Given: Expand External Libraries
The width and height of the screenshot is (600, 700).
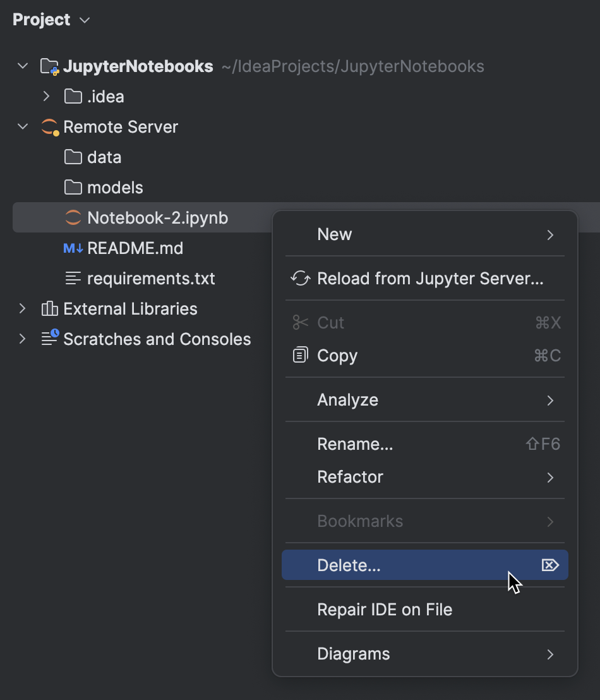Looking at the screenshot, I should [23, 308].
